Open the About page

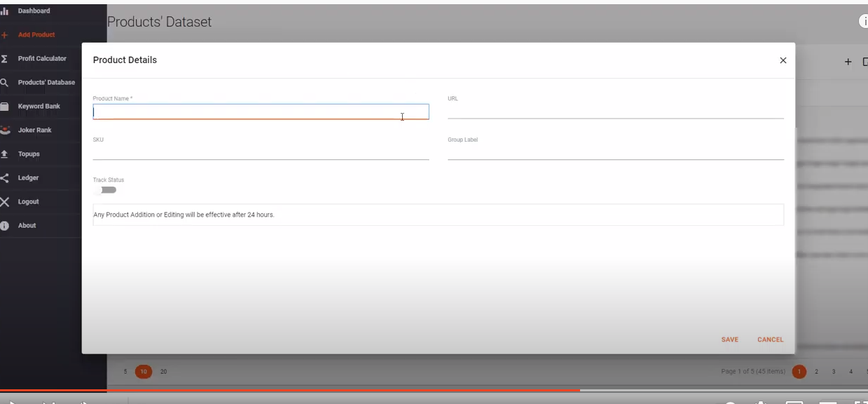27,226
